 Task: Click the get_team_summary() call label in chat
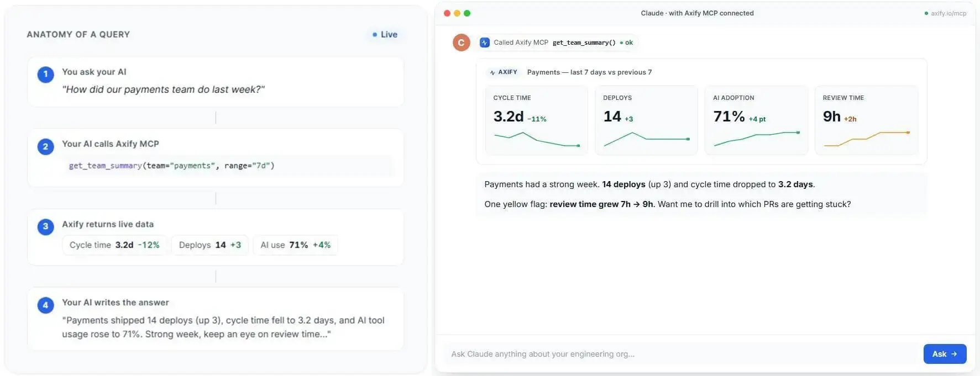click(x=584, y=43)
